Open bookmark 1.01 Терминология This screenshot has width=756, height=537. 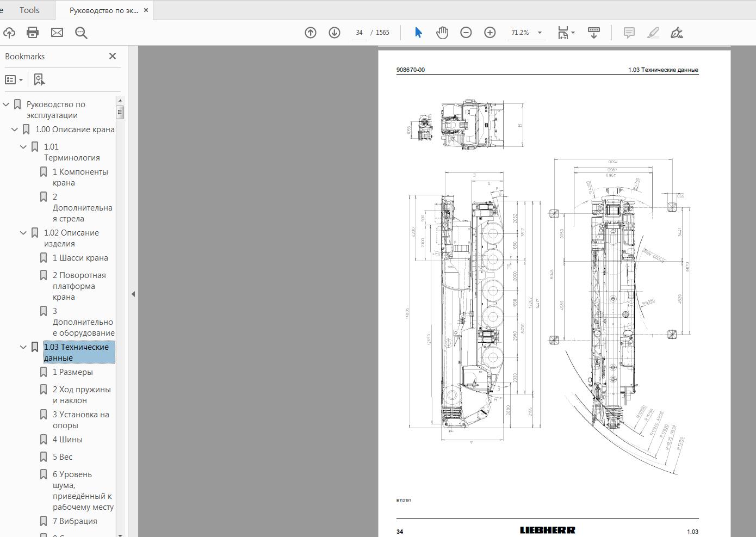click(x=72, y=152)
